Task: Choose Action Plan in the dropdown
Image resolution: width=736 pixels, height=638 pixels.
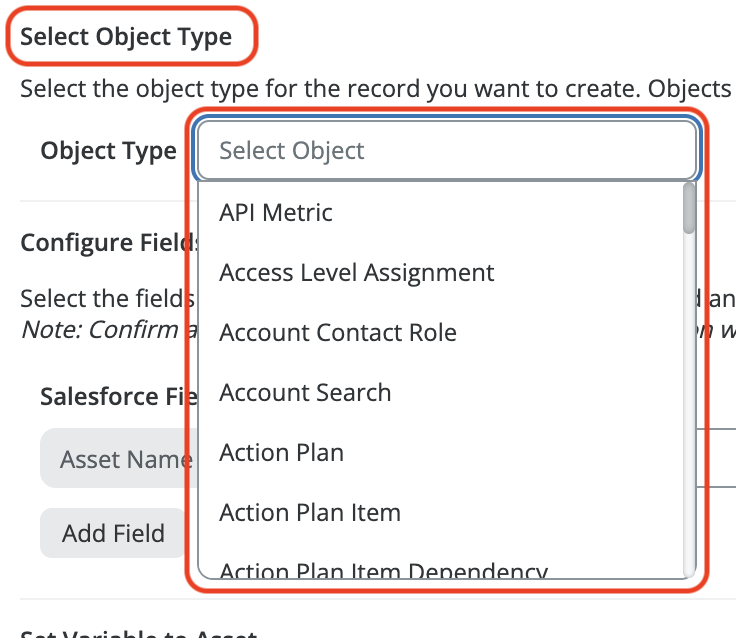Action: pos(281,452)
